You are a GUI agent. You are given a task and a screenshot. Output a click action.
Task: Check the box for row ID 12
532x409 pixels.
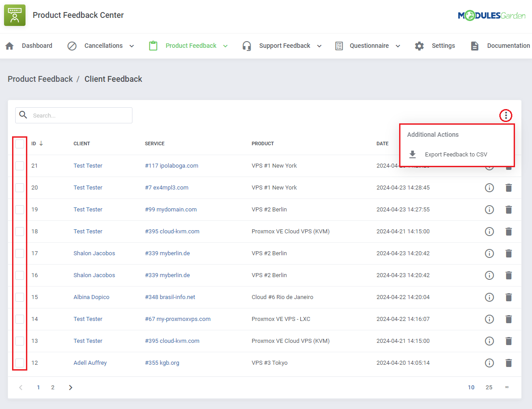(20, 363)
